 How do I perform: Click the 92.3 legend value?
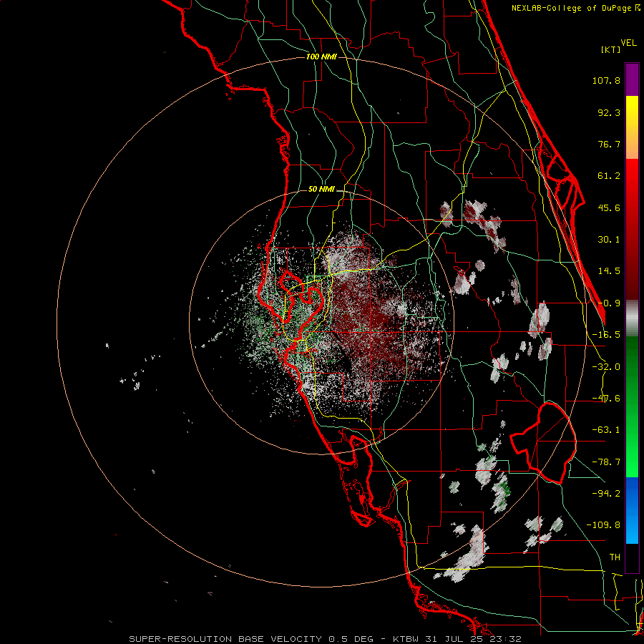tap(609, 112)
